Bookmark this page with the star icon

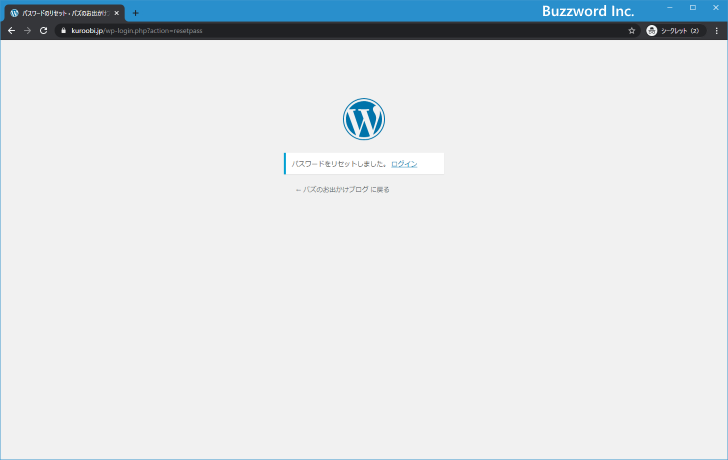631,31
